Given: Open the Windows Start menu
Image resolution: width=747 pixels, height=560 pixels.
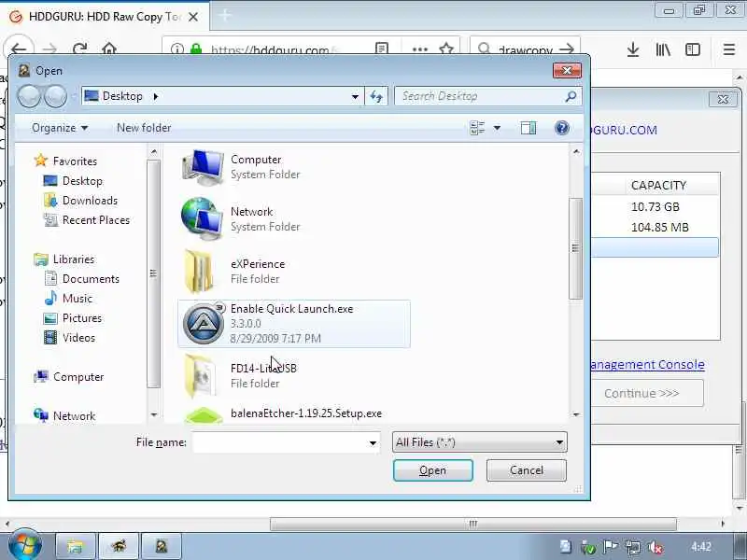Looking at the screenshot, I should [24, 545].
